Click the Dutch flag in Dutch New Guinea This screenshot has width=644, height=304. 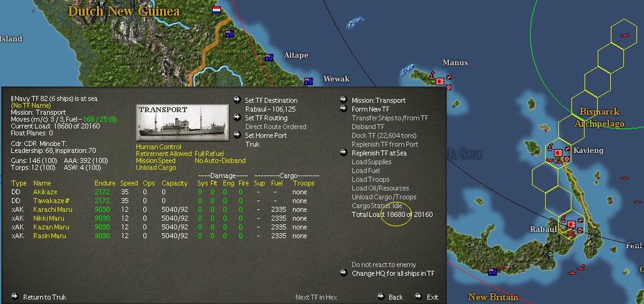click(x=217, y=10)
